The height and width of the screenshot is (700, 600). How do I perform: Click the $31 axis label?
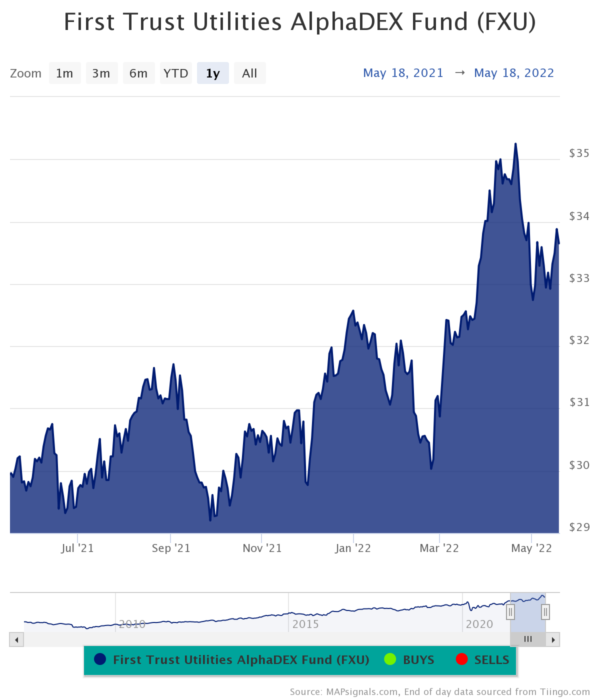point(579,402)
